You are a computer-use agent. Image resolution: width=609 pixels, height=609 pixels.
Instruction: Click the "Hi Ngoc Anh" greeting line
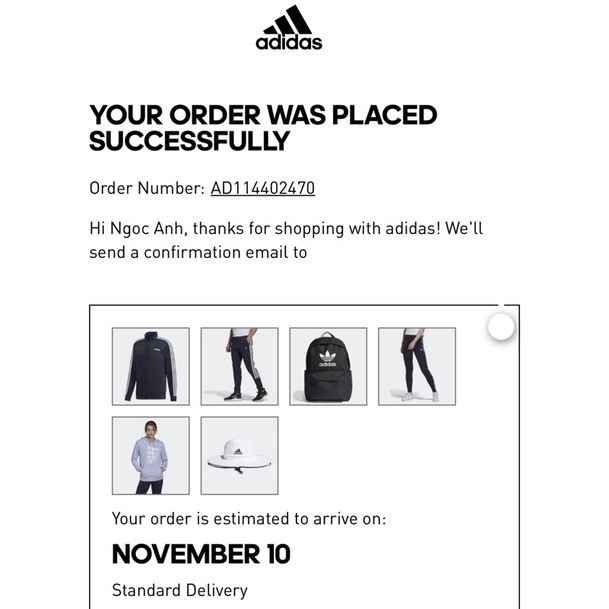coord(286,228)
